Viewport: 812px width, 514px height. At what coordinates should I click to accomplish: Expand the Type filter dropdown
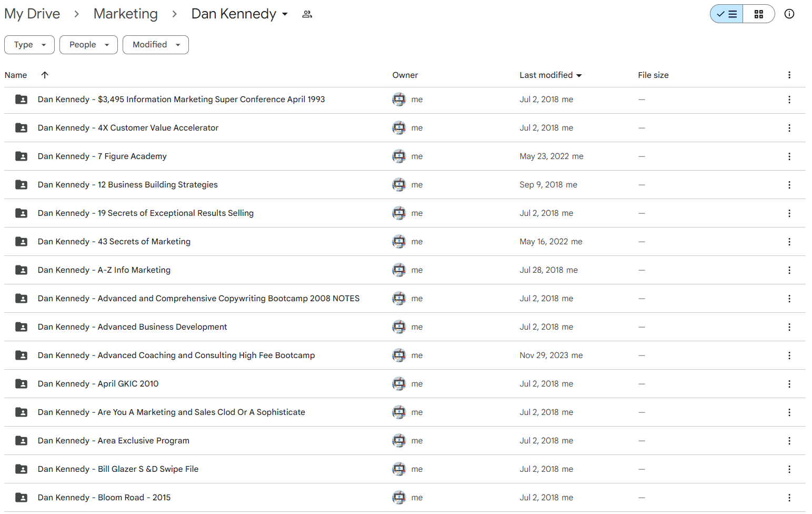coord(29,45)
